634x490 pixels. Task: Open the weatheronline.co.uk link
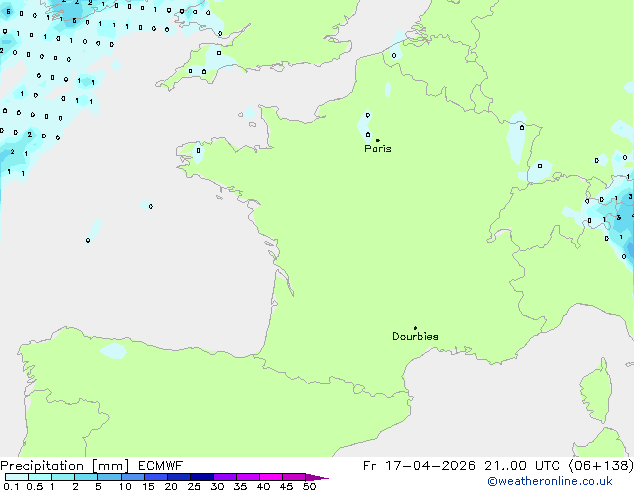tap(550, 481)
